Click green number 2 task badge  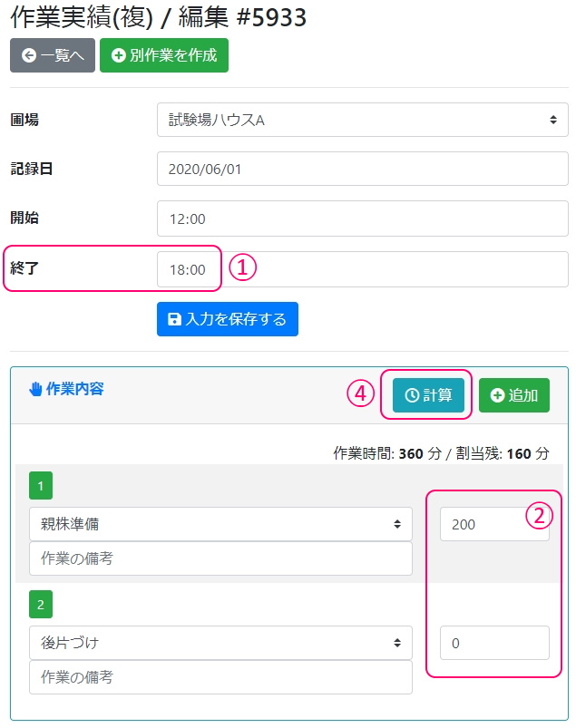(x=41, y=603)
